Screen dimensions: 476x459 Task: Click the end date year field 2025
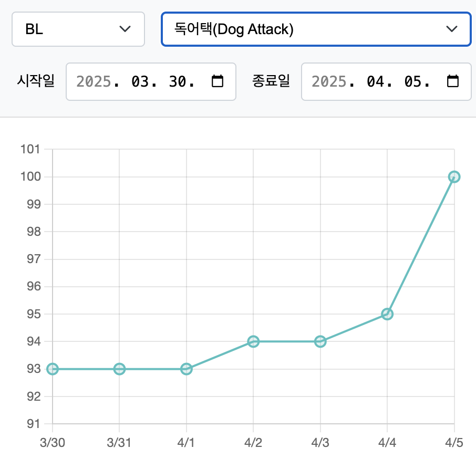point(329,81)
